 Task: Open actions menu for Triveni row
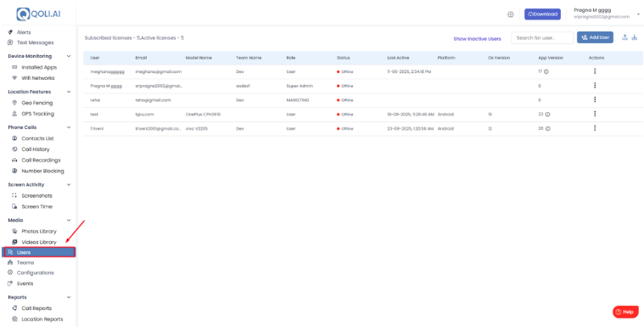click(595, 128)
